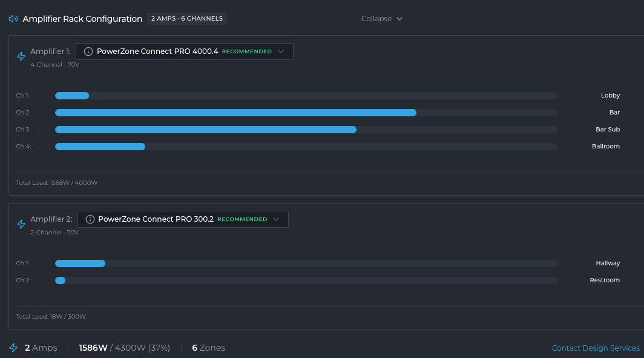The width and height of the screenshot is (644, 358).
Task: Select the Bar zone label
Action: point(614,112)
